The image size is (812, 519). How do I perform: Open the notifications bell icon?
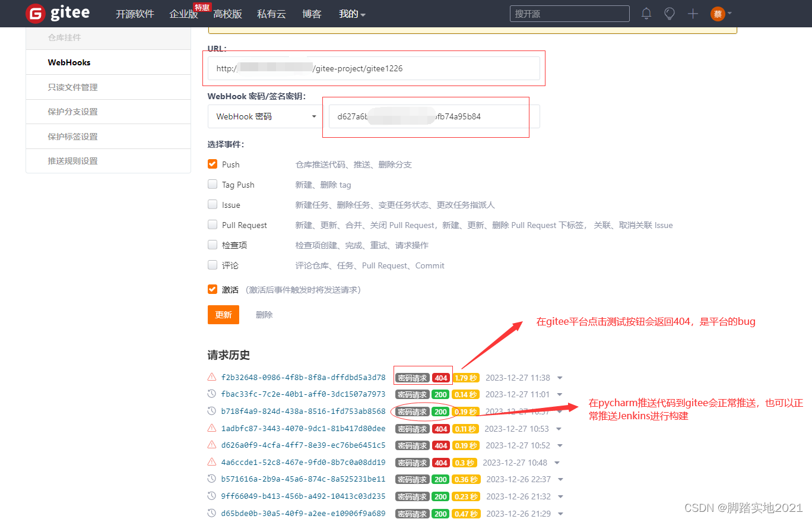point(646,13)
